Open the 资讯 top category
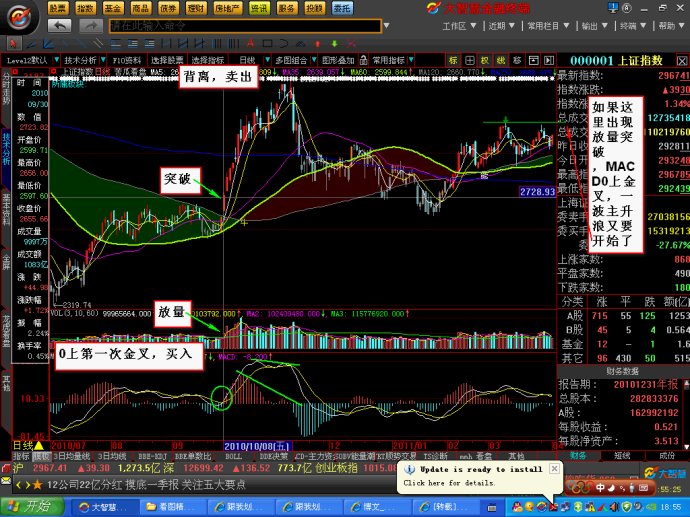Image resolution: width=690 pixels, height=517 pixels. tap(259, 8)
